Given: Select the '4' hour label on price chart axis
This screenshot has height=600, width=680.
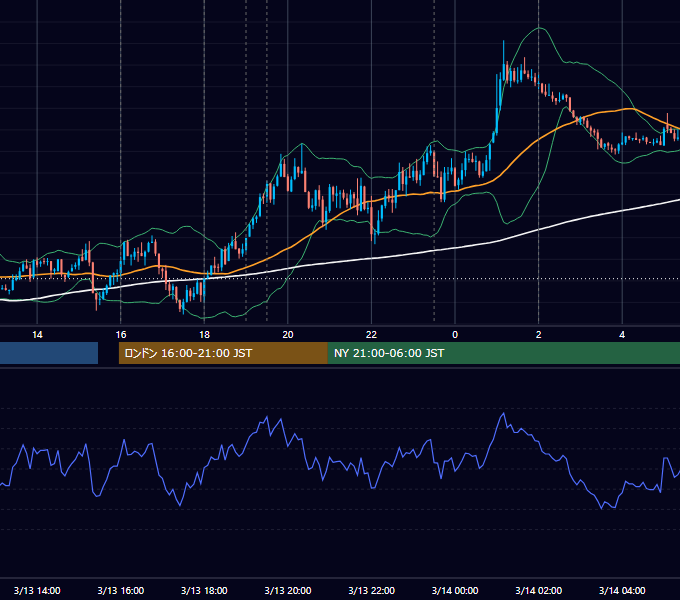Looking at the screenshot, I should (x=622, y=335).
